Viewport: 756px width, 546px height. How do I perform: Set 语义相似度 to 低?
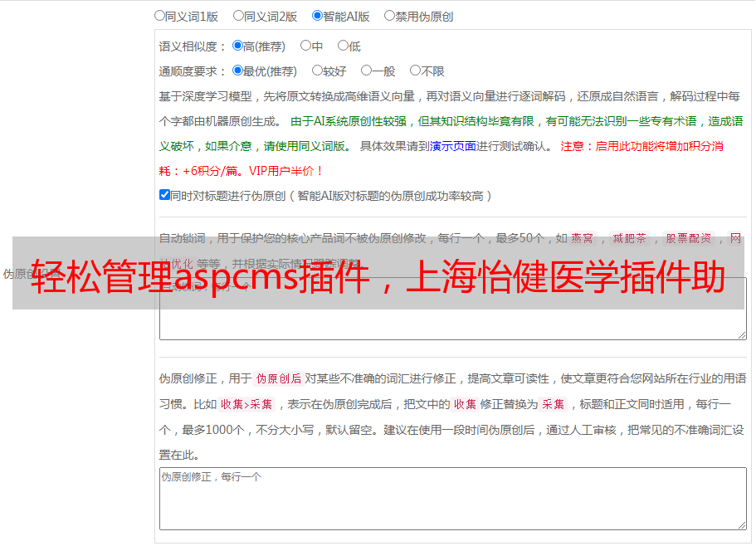[x=343, y=46]
